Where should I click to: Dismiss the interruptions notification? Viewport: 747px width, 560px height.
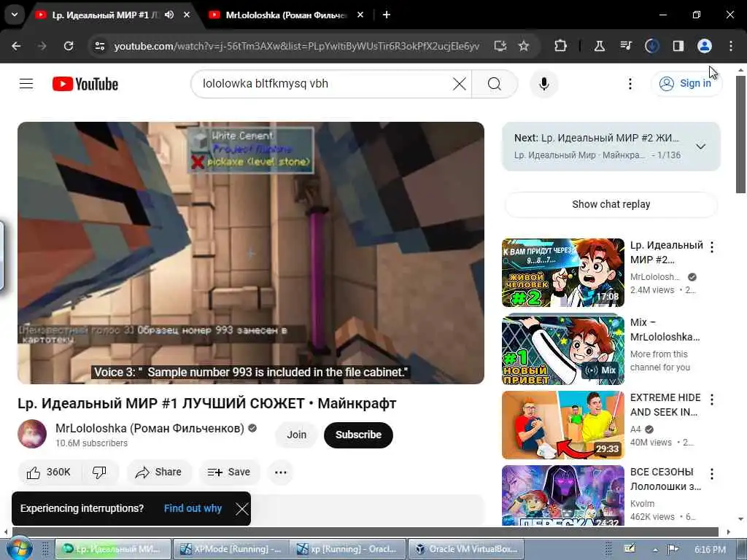[x=241, y=508]
